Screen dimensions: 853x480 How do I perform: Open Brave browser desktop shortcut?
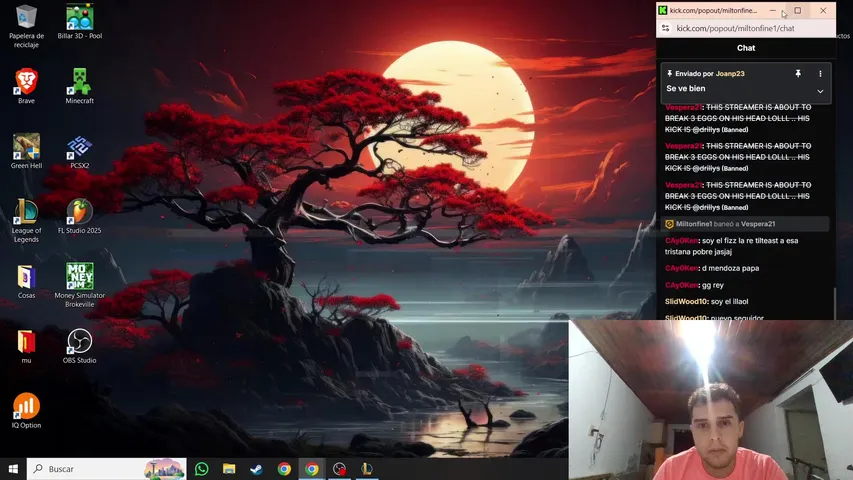[26, 86]
